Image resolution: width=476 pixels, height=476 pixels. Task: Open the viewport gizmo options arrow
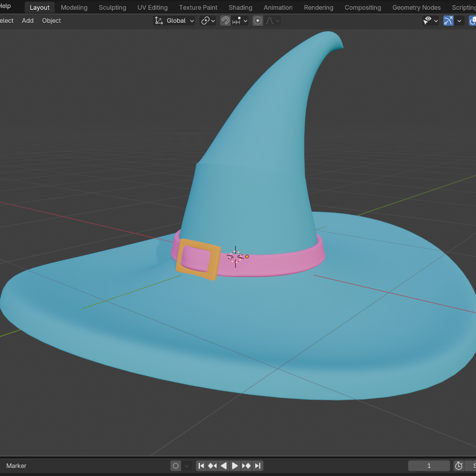click(460, 21)
